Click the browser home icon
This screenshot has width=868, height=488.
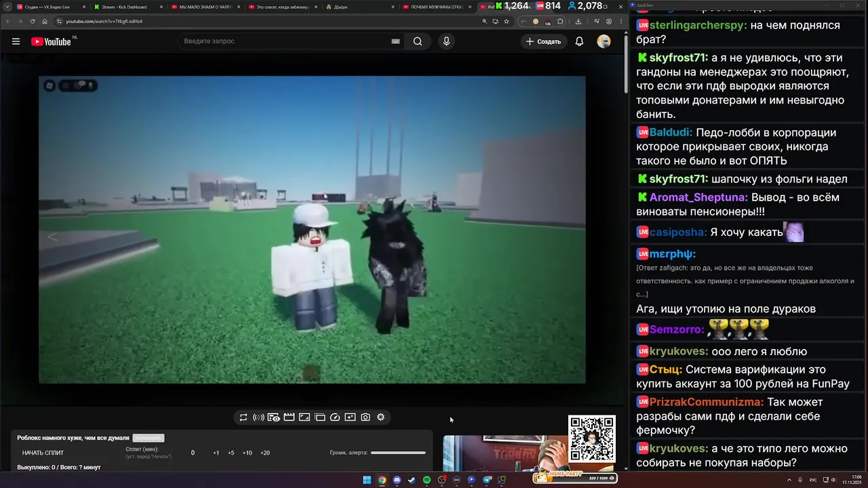coord(45,21)
